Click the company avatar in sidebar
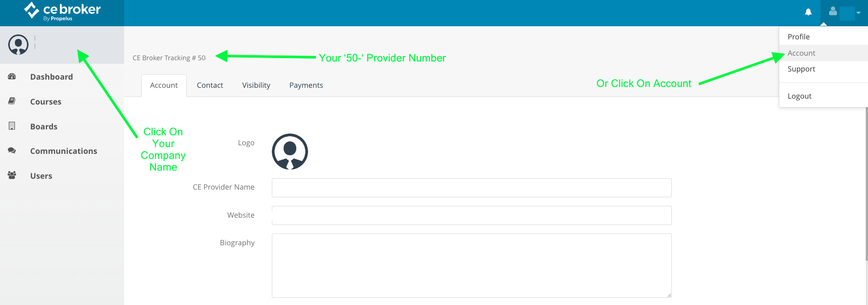868x305 pixels. [18, 45]
